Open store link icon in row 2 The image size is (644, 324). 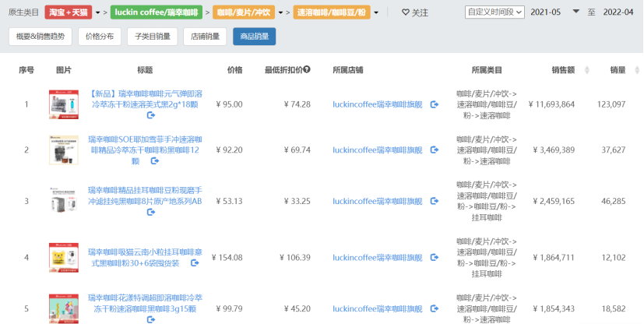coord(434,150)
